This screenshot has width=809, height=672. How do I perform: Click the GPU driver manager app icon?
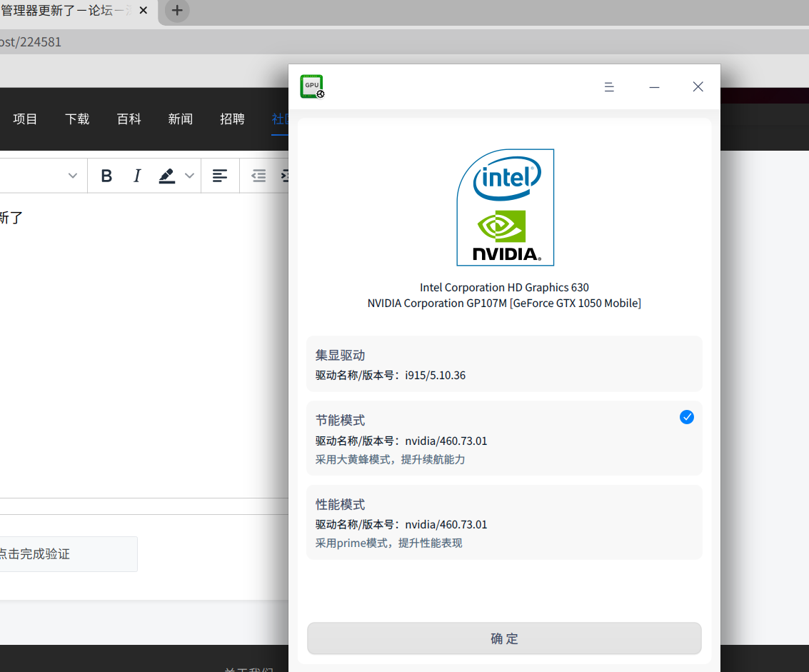coord(312,86)
